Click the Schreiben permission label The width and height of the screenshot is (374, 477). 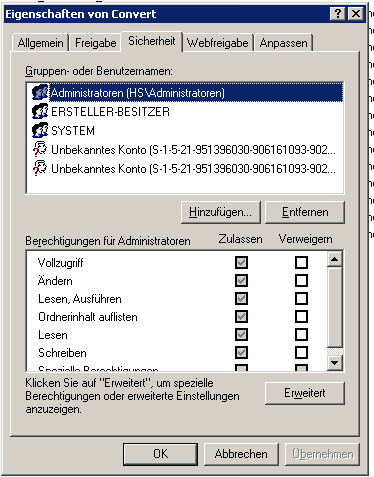pos(62,353)
